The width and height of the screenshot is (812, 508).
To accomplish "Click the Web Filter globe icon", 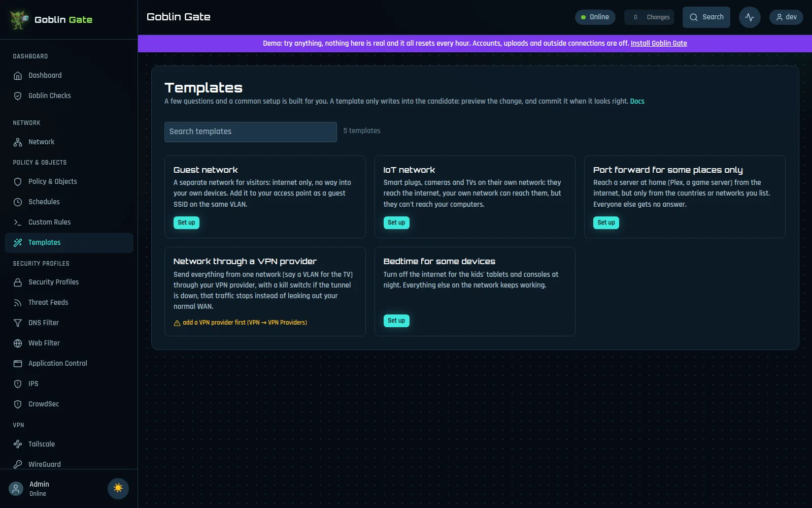I will point(18,343).
